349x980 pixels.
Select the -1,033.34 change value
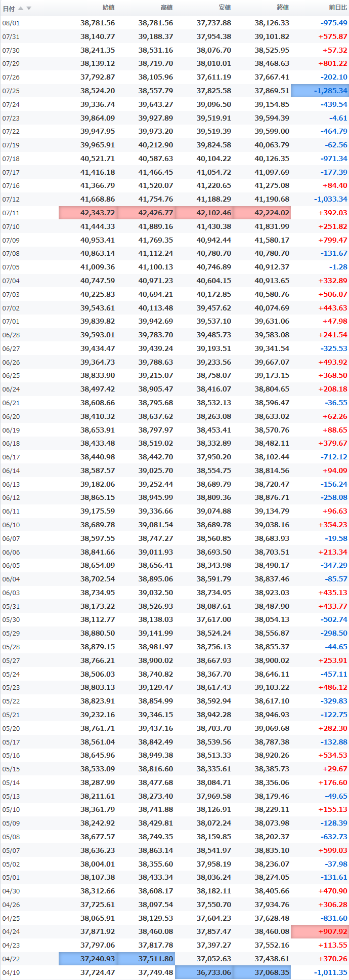pyautogui.click(x=331, y=199)
